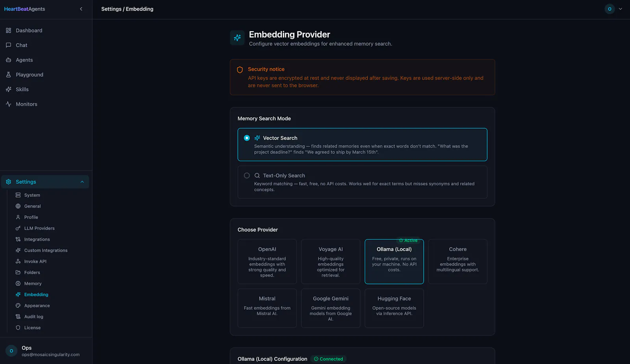Click the Settings gear icon

coord(8,182)
